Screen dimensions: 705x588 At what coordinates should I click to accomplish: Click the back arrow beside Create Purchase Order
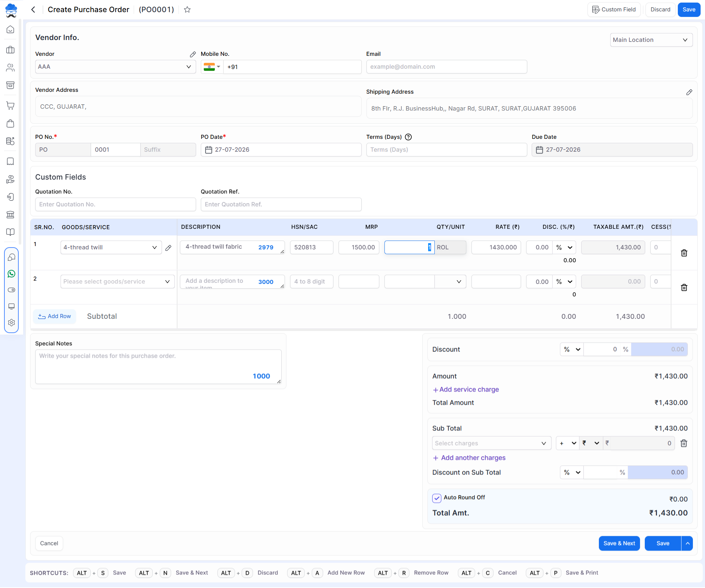(33, 10)
